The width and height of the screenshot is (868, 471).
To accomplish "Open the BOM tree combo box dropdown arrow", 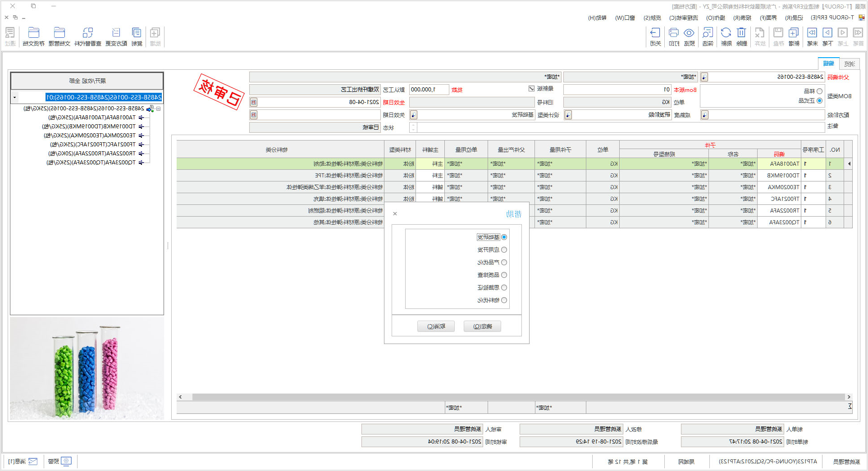I will tap(15, 97).
